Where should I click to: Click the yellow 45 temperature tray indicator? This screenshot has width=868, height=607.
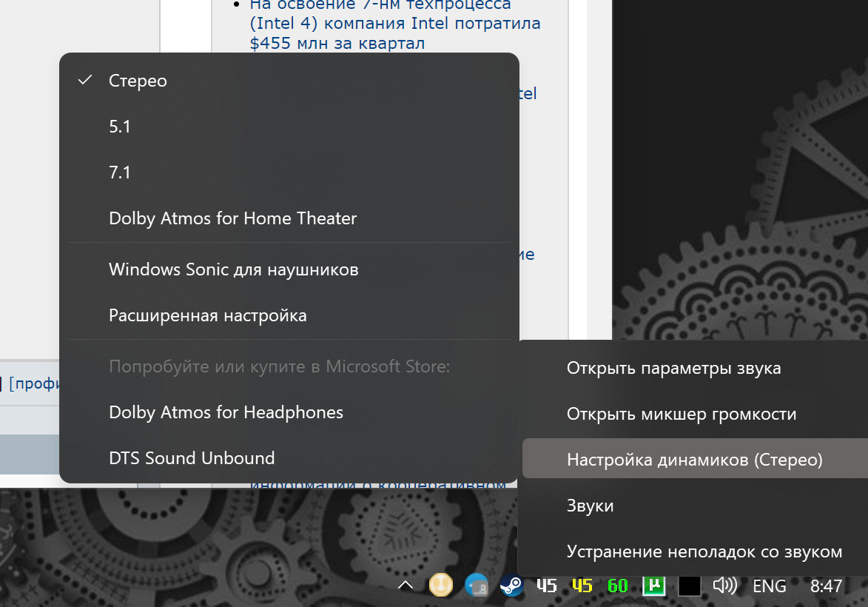coord(582,586)
